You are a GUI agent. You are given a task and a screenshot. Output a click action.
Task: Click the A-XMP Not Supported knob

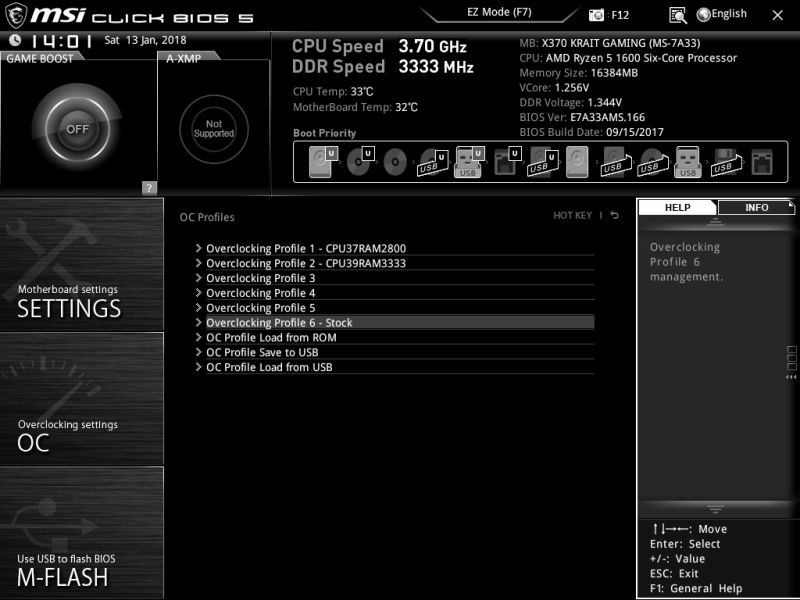(214, 129)
